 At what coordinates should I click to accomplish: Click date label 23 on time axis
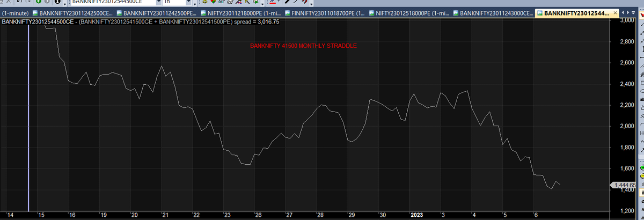tap(227, 215)
